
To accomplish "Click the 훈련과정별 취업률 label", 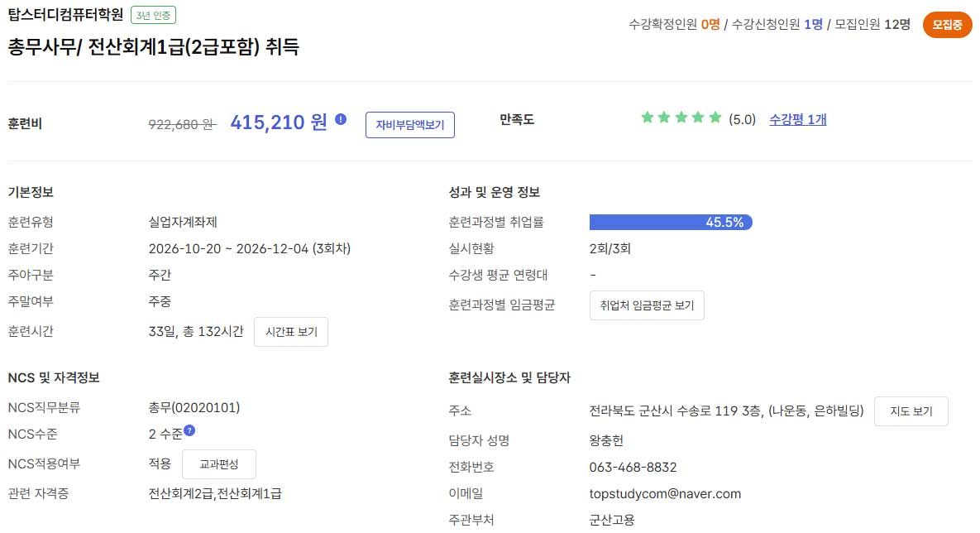I will point(496,222).
